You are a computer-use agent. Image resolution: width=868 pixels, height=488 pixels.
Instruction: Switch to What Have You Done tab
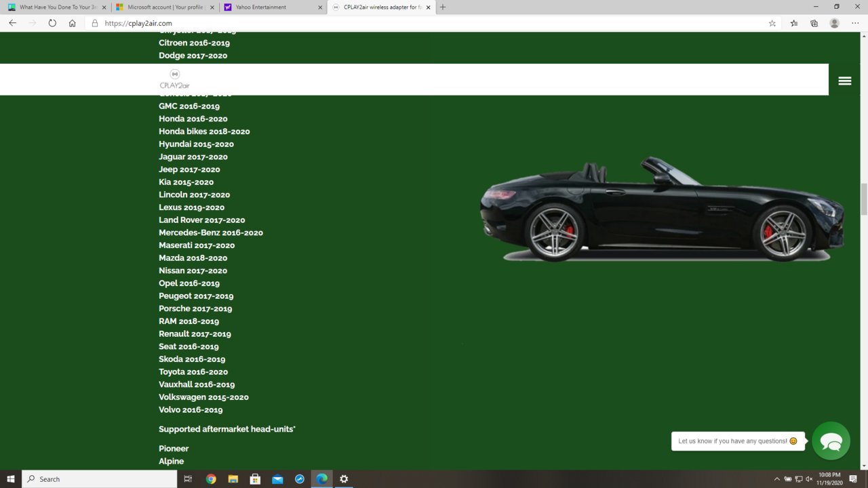58,7
